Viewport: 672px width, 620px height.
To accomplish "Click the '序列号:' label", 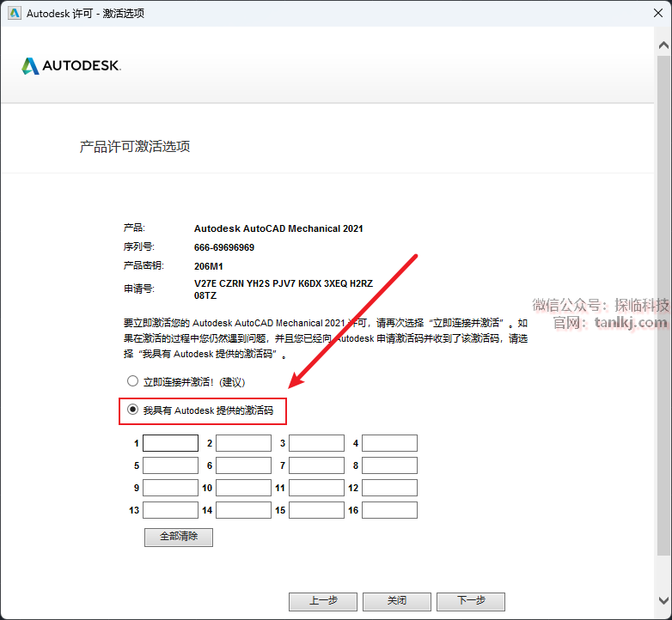I will point(139,246).
